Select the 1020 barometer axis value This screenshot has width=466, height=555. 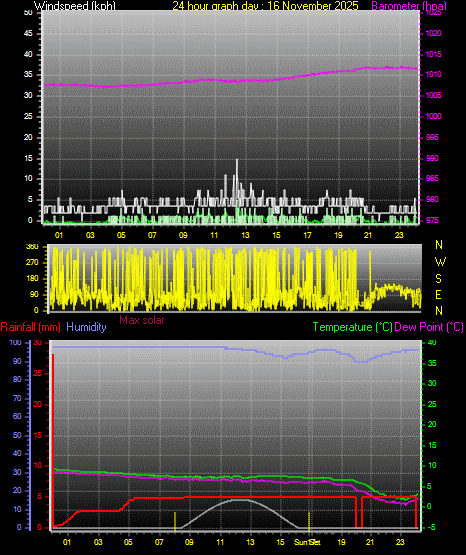tap(433, 33)
